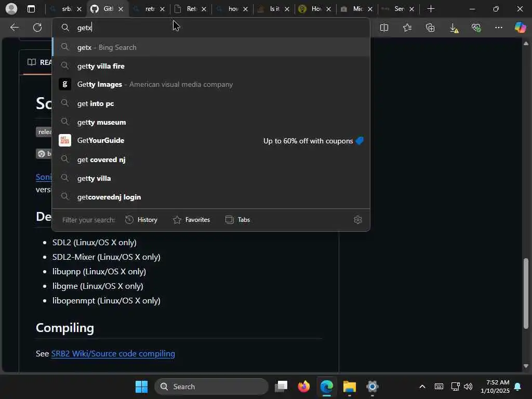Click 'SDL2 (Linux/OS X only)' list item
This screenshot has width=532, height=399.
pos(95,242)
